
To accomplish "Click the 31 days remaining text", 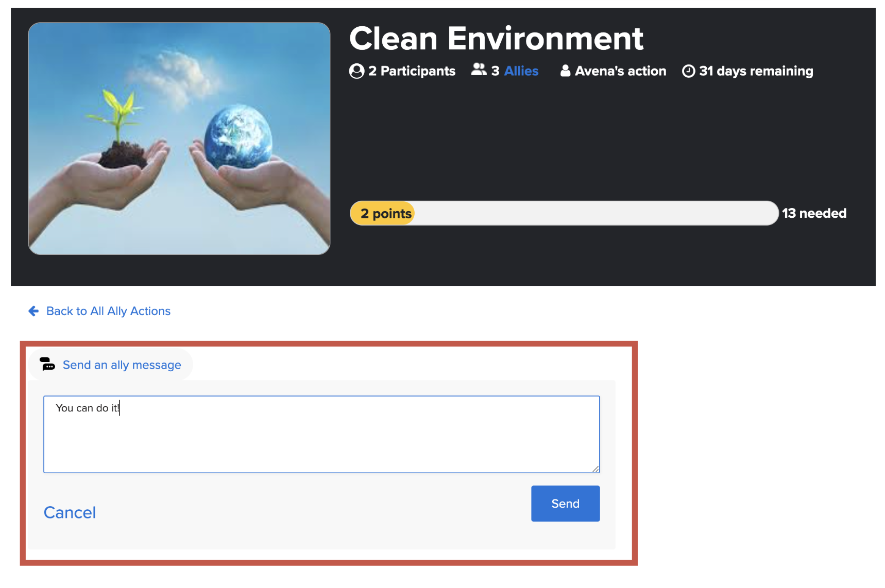I will 756,71.
